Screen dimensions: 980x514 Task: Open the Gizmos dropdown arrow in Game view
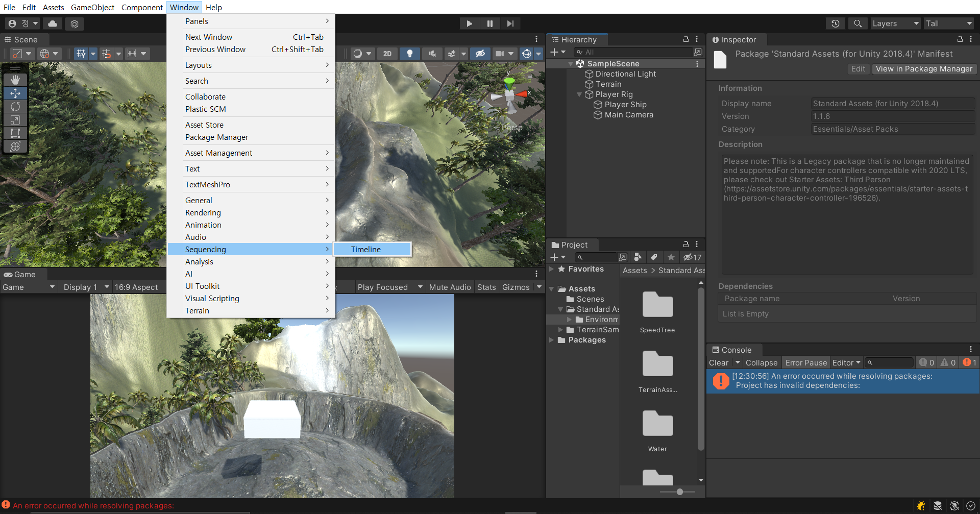point(539,287)
